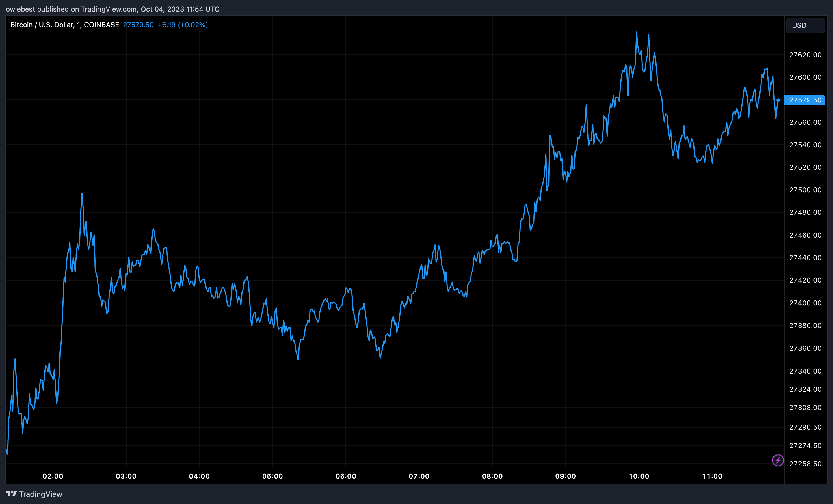Click the +6.19 (+0.02%) change value
Screen dimensions: 833x504
pos(183,25)
